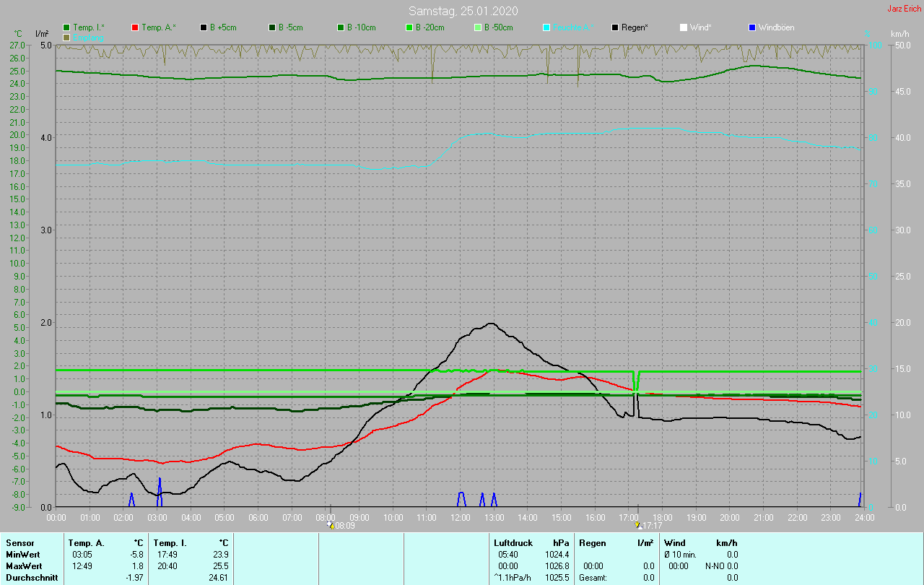The height and width of the screenshot is (585, 924).
Task: Click the blue Windböen legend swatch
Action: click(x=752, y=27)
